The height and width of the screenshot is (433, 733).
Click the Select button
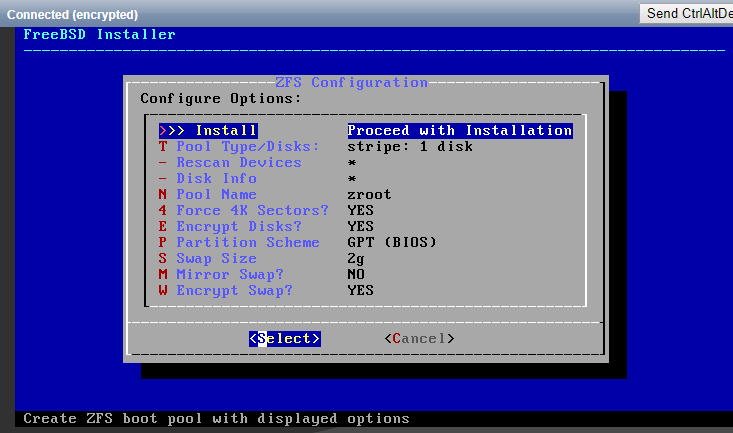coord(285,339)
